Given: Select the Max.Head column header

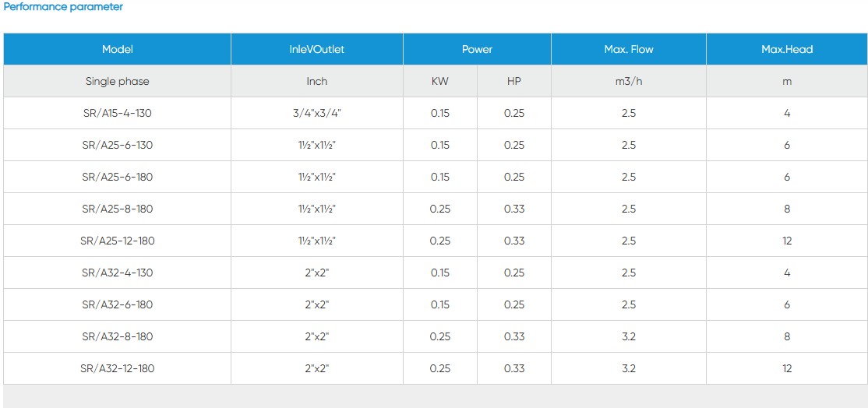Looking at the screenshot, I should [786, 49].
